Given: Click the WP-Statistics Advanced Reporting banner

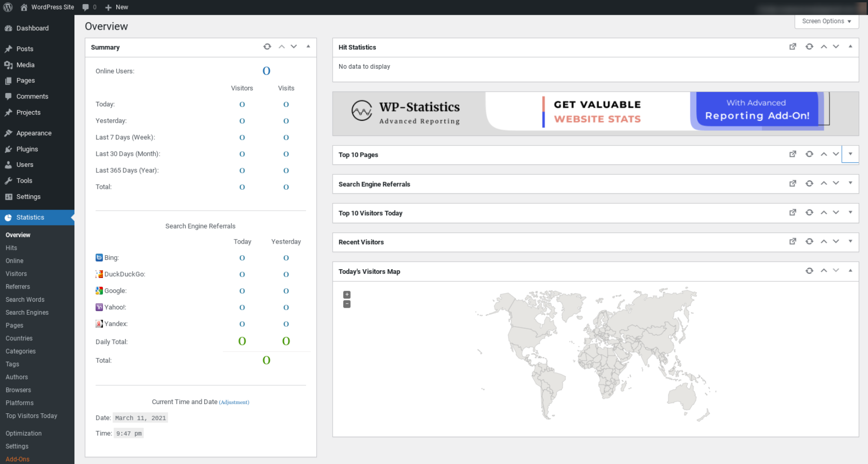Looking at the screenshot, I should [x=595, y=113].
